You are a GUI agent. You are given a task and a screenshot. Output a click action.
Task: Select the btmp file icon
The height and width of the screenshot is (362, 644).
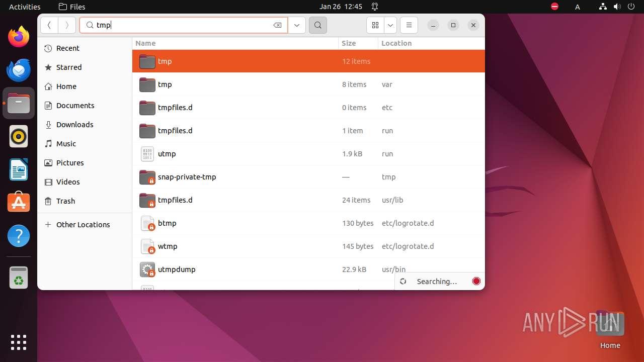147,223
